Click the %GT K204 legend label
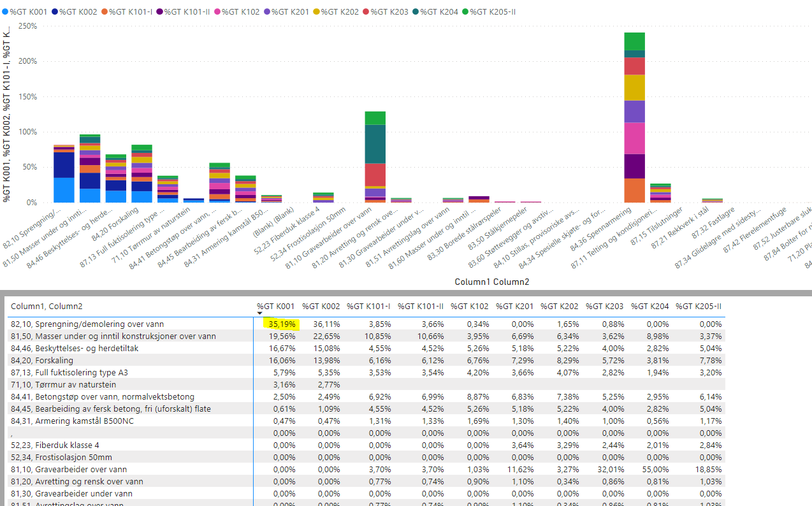812x506 pixels. pyautogui.click(x=439, y=12)
